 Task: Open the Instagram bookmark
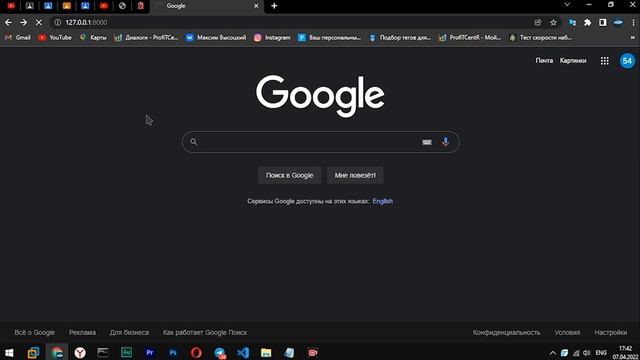272,38
